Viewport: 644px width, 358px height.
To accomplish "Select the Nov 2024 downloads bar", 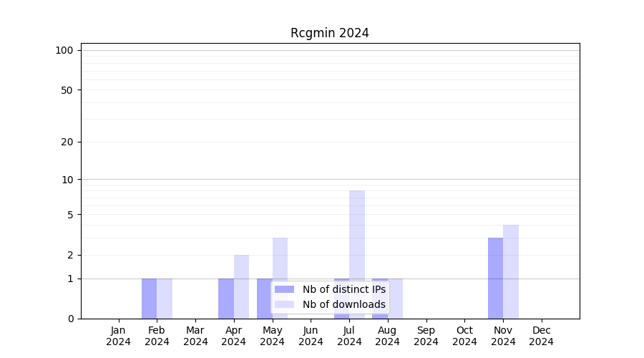I will [x=511, y=271].
